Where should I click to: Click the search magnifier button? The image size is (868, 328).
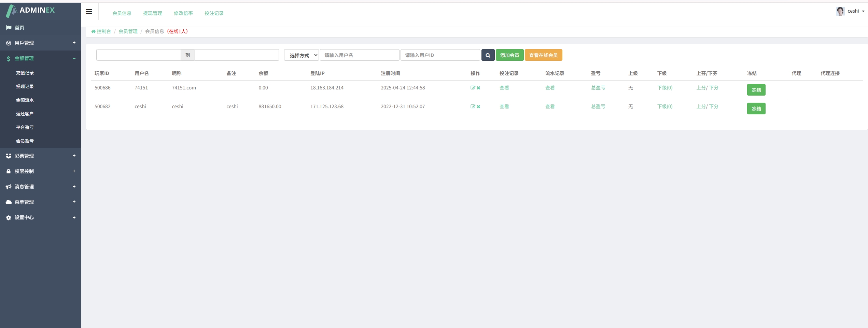click(x=488, y=55)
